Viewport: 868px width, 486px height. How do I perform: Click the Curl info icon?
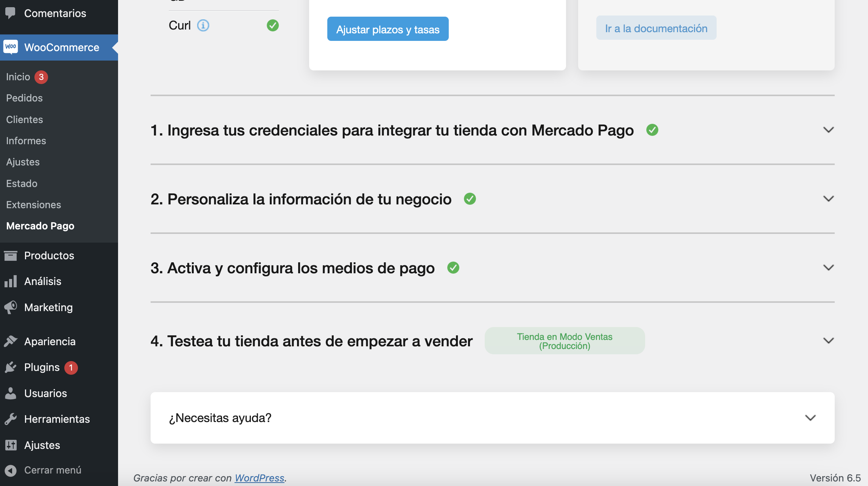[x=203, y=25]
